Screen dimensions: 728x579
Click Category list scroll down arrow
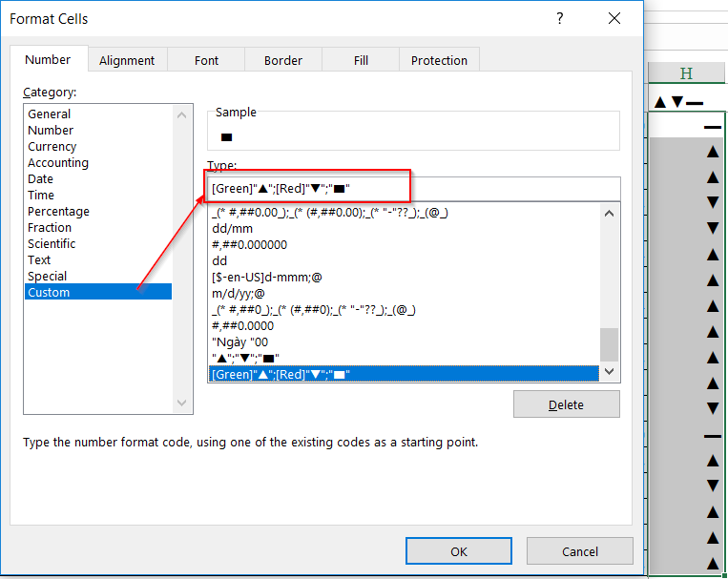point(181,403)
